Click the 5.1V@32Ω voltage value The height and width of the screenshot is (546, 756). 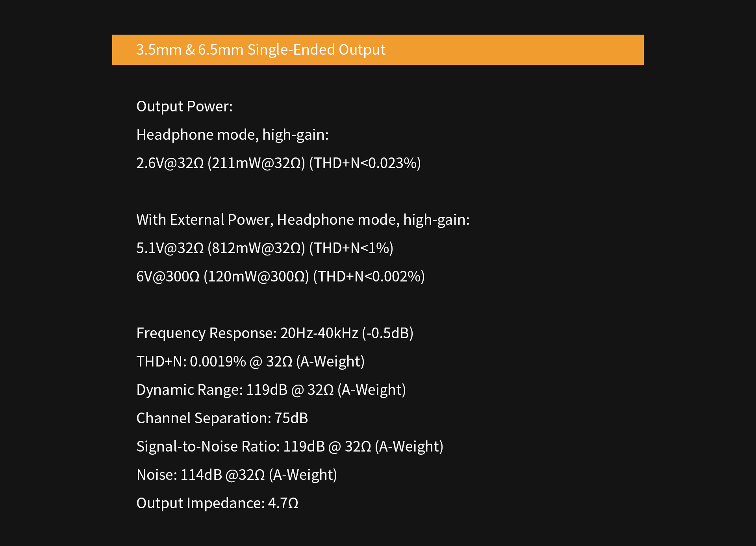(x=170, y=248)
